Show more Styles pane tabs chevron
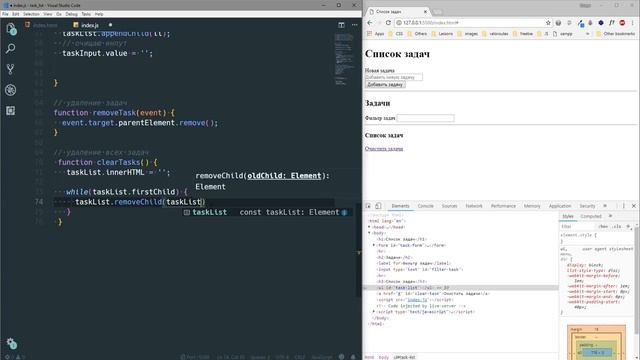640x360 pixels. (x=611, y=216)
